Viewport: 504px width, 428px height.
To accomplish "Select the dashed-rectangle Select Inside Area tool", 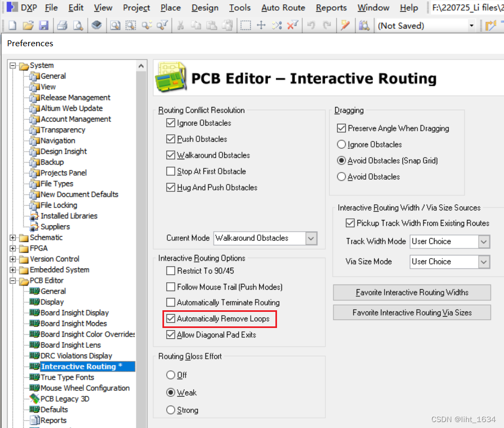I will [246, 25].
